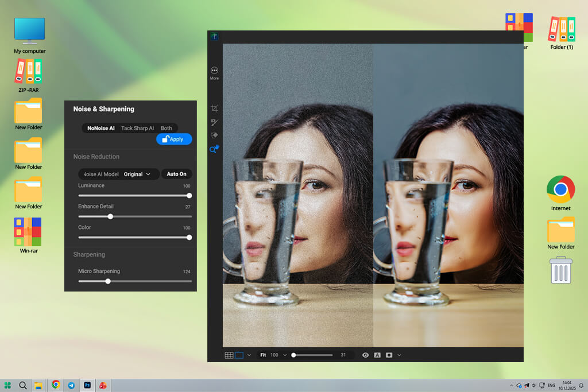Open the Start menu button
The image size is (588, 392).
pyautogui.click(x=7, y=385)
